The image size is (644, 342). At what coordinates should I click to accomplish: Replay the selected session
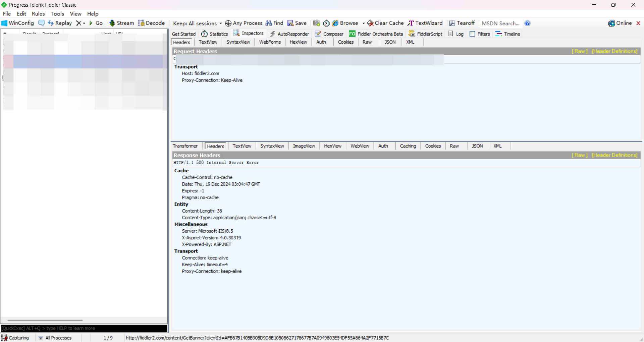click(x=60, y=23)
